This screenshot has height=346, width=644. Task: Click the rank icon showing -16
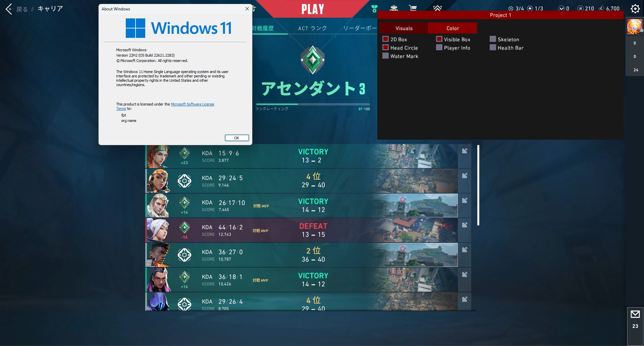pyautogui.click(x=184, y=228)
